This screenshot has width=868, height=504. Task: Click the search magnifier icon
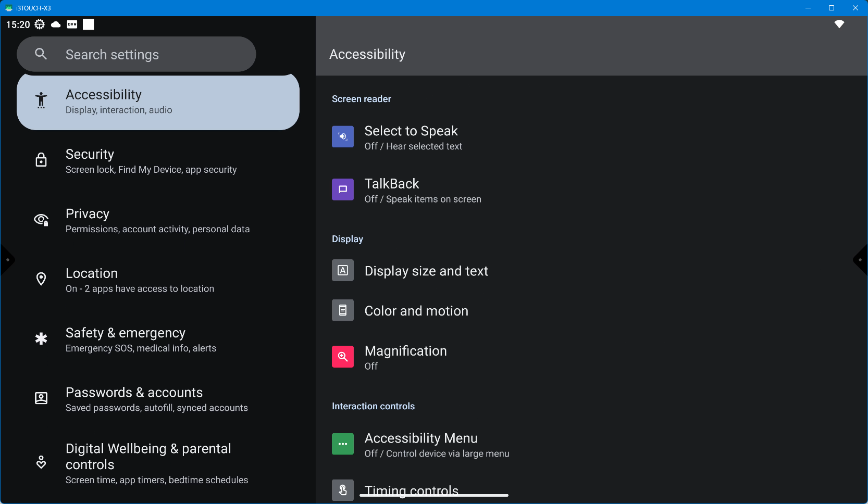(41, 54)
